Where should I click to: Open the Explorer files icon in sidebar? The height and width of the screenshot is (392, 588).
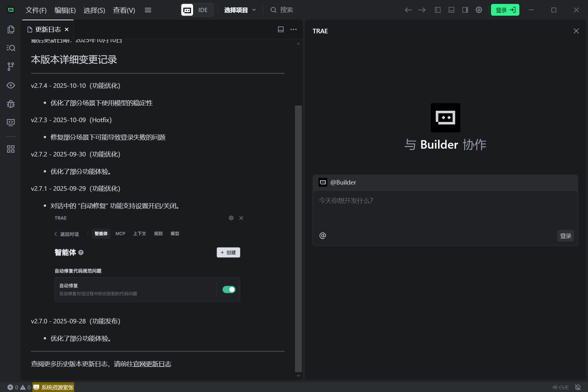[11, 29]
